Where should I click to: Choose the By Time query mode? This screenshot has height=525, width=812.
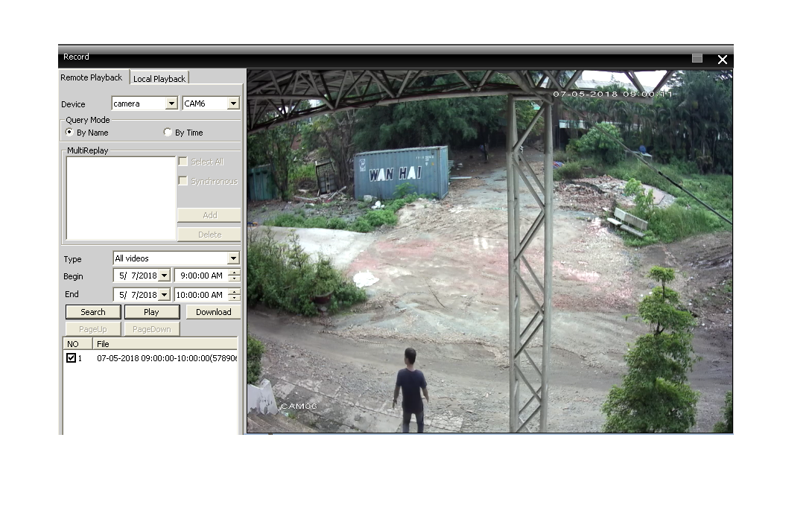click(168, 133)
